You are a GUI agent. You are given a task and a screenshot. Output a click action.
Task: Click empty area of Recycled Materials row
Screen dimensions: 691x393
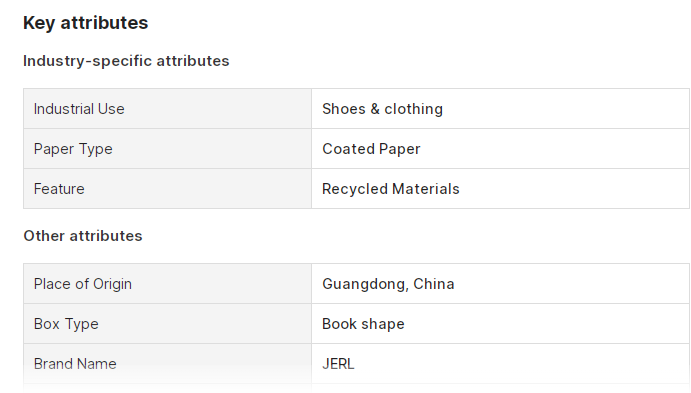point(573,189)
